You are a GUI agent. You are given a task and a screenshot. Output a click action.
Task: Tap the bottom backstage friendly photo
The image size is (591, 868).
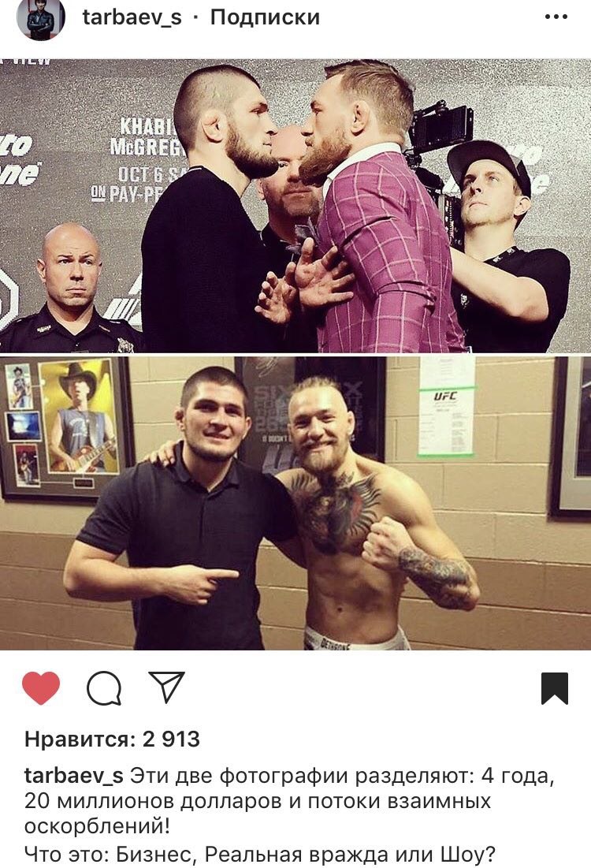[295, 503]
